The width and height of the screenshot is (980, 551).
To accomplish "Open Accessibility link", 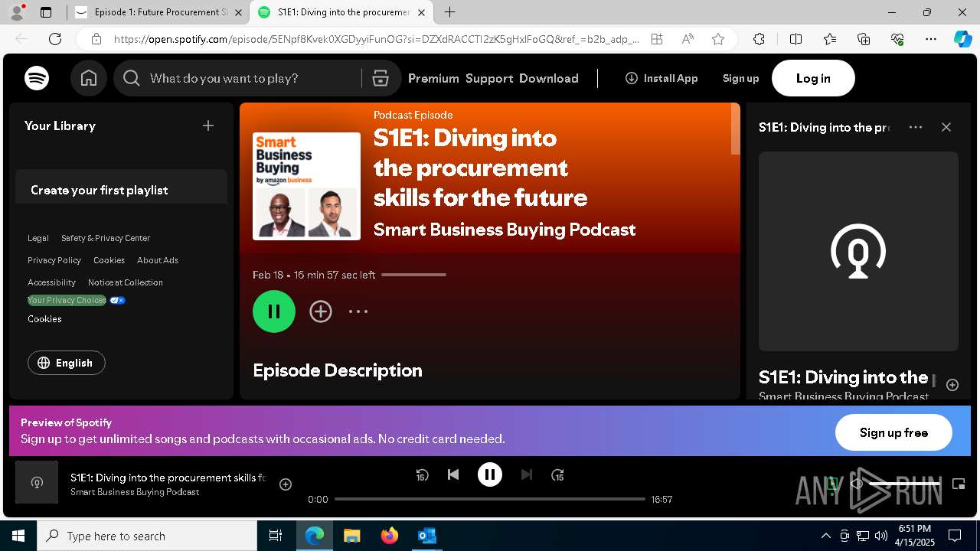I will (x=51, y=282).
